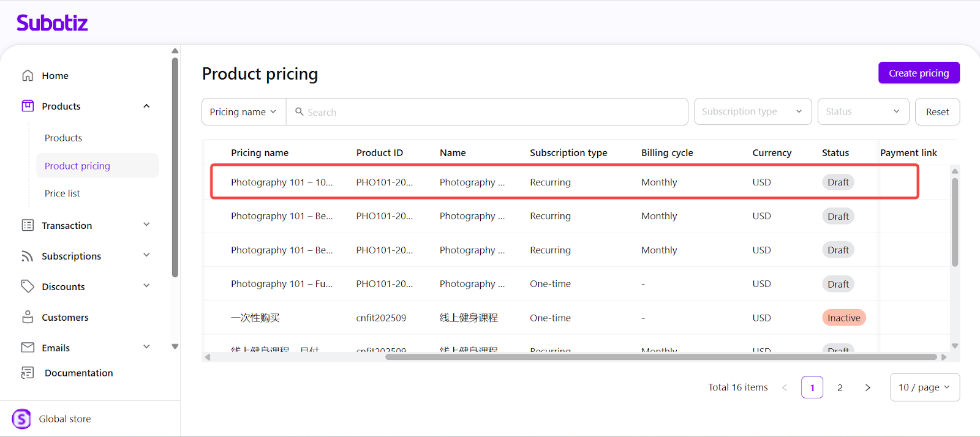The width and height of the screenshot is (980, 437).
Task: Open the Subscription type dropdown
Action: pyautogui.click(x=752, y=111)
